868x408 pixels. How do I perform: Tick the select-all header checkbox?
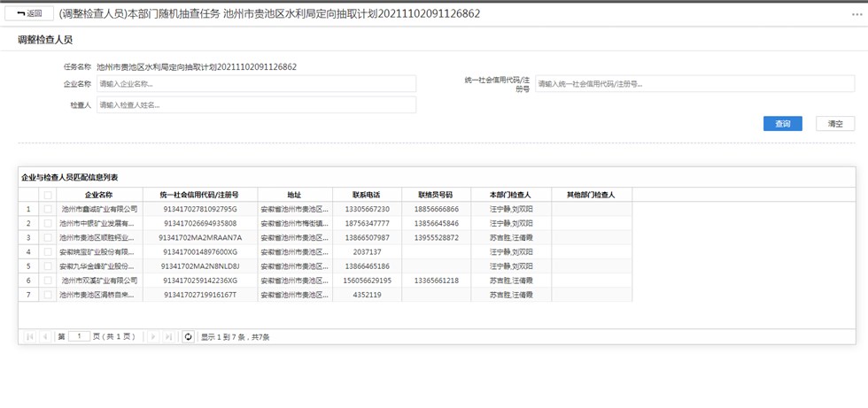pyautogui.click(x=48, y=195)
